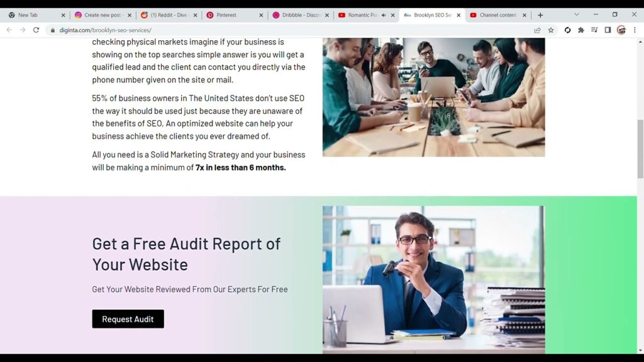This screenshot has width=644, height=362.
Task: Click the Request Audit button
Action: [x=128, y=319]
